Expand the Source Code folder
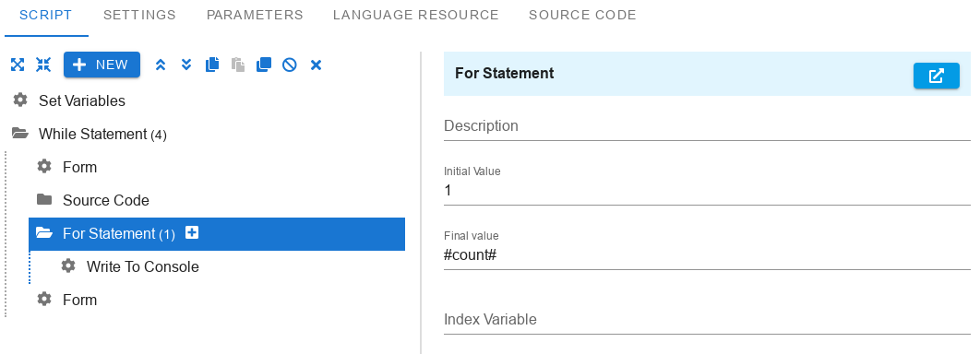980x354 pixels. coord(43,200)
